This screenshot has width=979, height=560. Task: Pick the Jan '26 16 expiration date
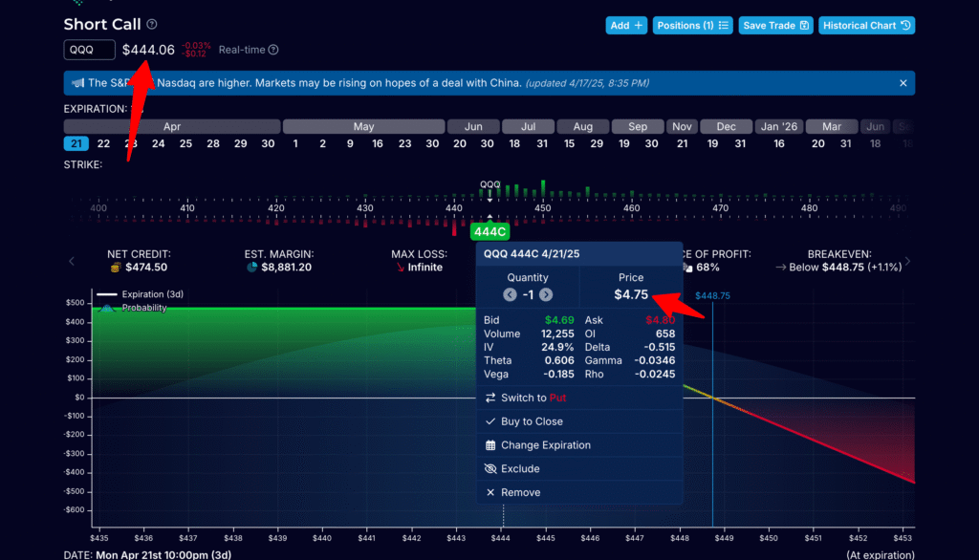[779, 143]
